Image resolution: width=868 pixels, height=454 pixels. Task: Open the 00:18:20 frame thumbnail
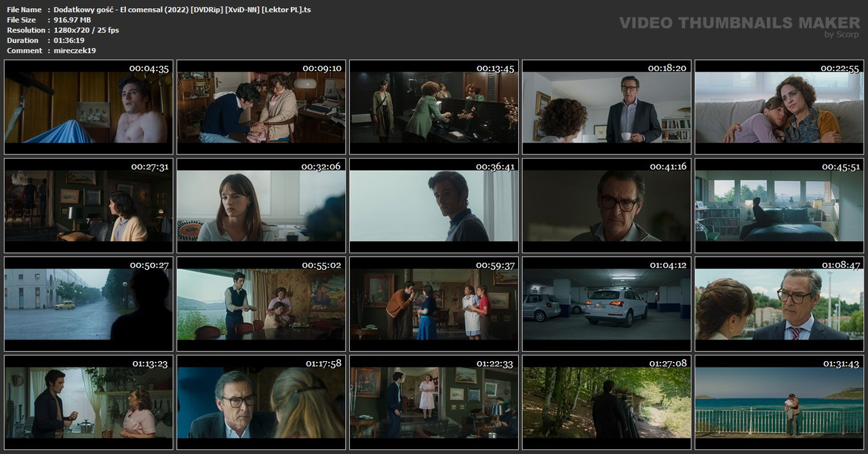(x=606, y=108)
